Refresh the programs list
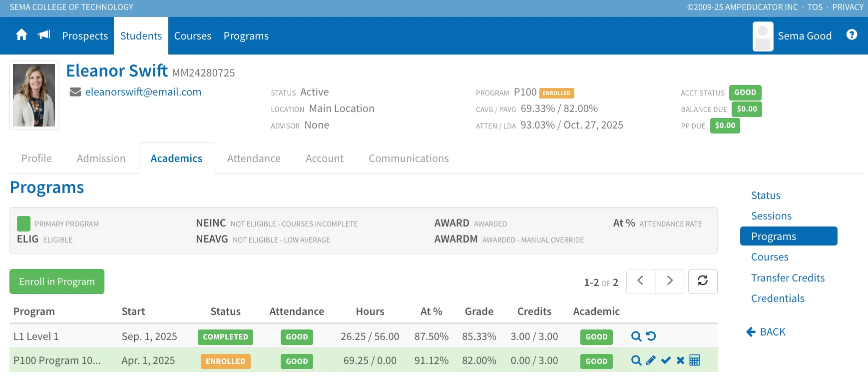 tap(703, 281)
